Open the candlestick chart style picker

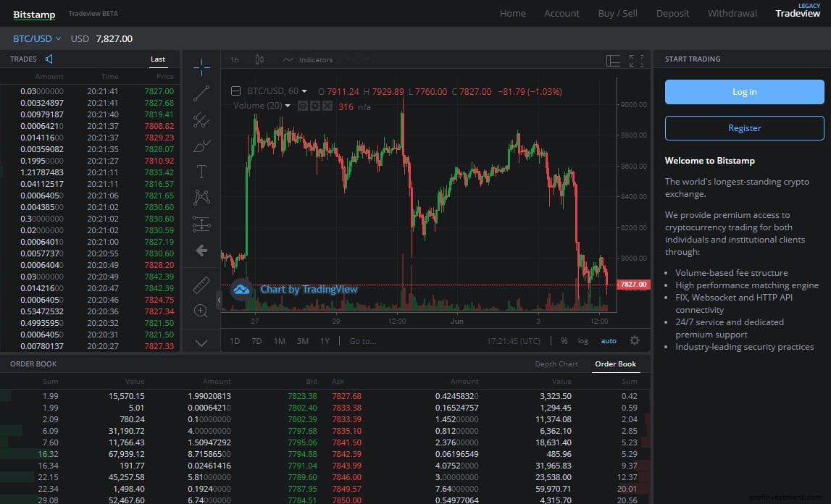pyautogui.click(x=259, y=59)
